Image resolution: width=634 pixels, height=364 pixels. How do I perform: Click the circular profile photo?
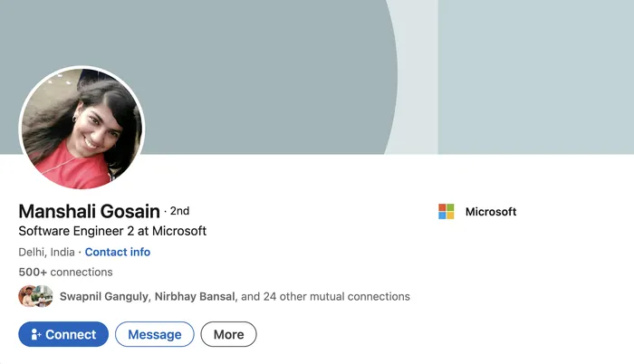[x=82, y=128]
